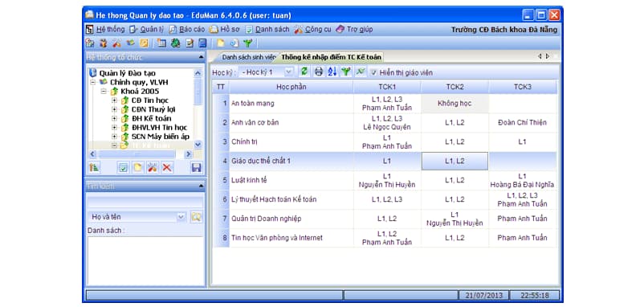644x307 pixels.
Task: Click the filter funnel beside the sort icon
Action: 346,72
